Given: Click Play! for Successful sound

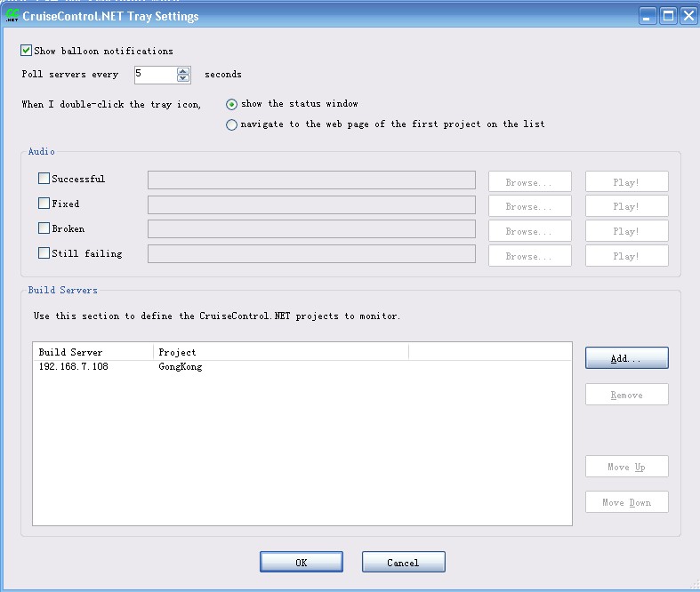Looking at the screenshot, I should 627,181.
